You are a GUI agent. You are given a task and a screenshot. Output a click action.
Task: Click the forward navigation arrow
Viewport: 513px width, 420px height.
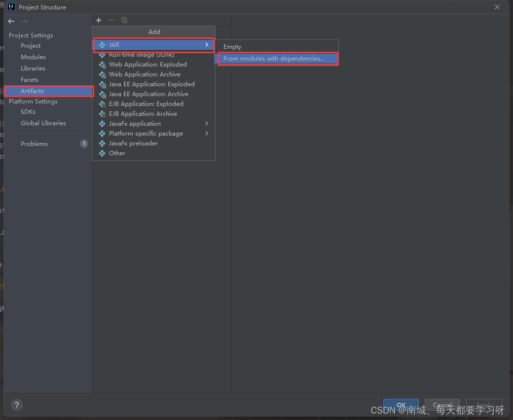click(24, 21)
